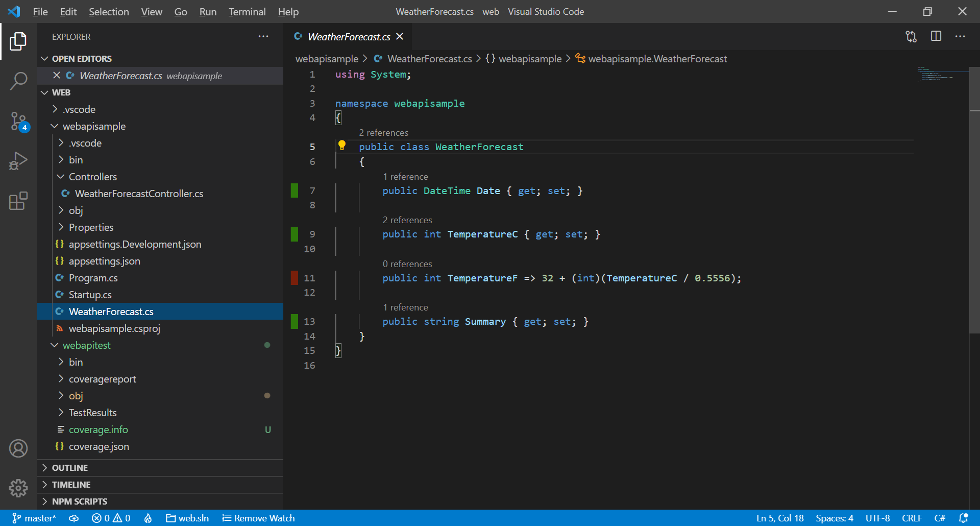Open webapisample.csproj file

[x=160, y=328]
